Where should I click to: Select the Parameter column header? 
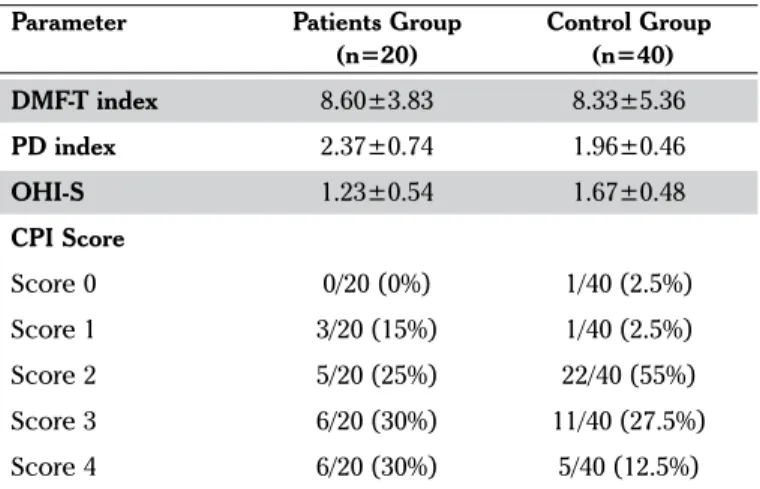[68, 22]
